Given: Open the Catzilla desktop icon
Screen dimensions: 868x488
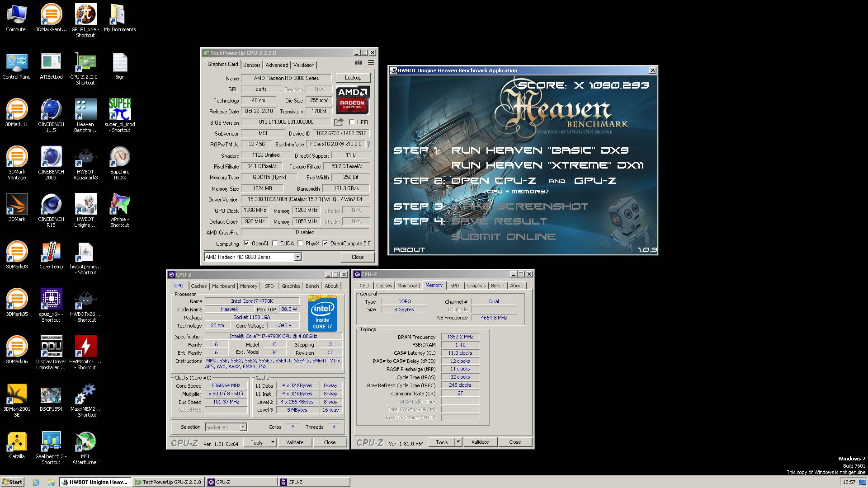Looking at the screenshot, I should tap(17, 445).
